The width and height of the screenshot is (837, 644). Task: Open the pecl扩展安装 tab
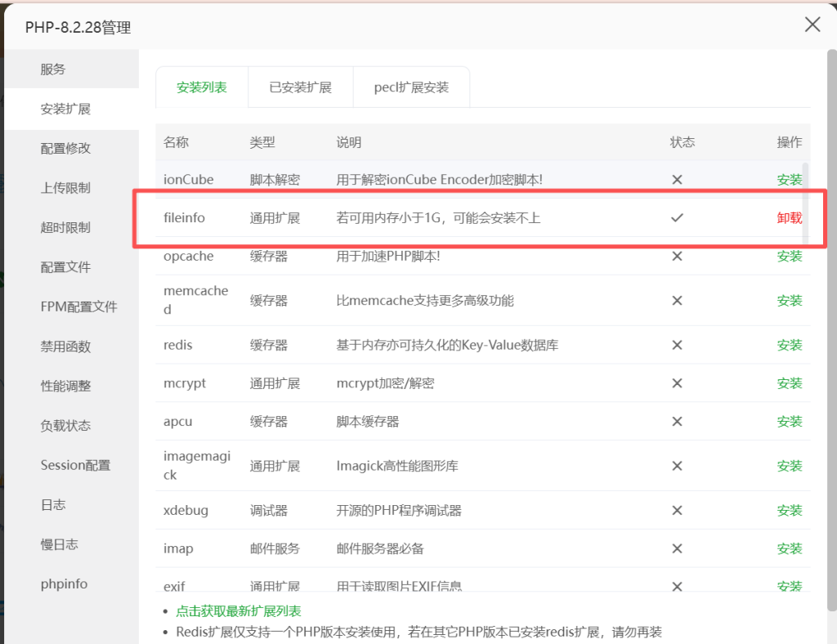click(x=411, y=87)
